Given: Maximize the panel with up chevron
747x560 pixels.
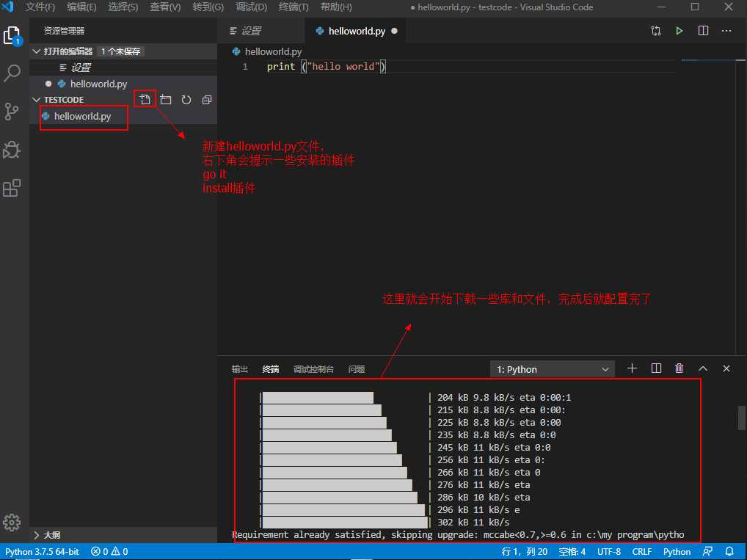Looking at the screenshot, I should (703, 368).
